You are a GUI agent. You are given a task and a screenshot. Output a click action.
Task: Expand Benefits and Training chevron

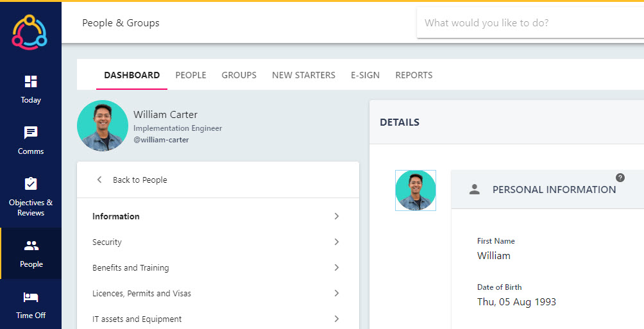click(x=336, y=267)
